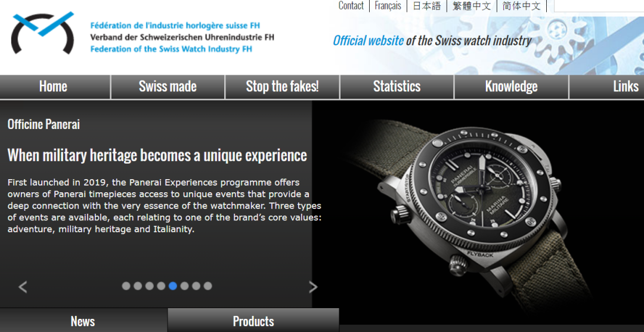Select the third carousel dot

point(150,286)
